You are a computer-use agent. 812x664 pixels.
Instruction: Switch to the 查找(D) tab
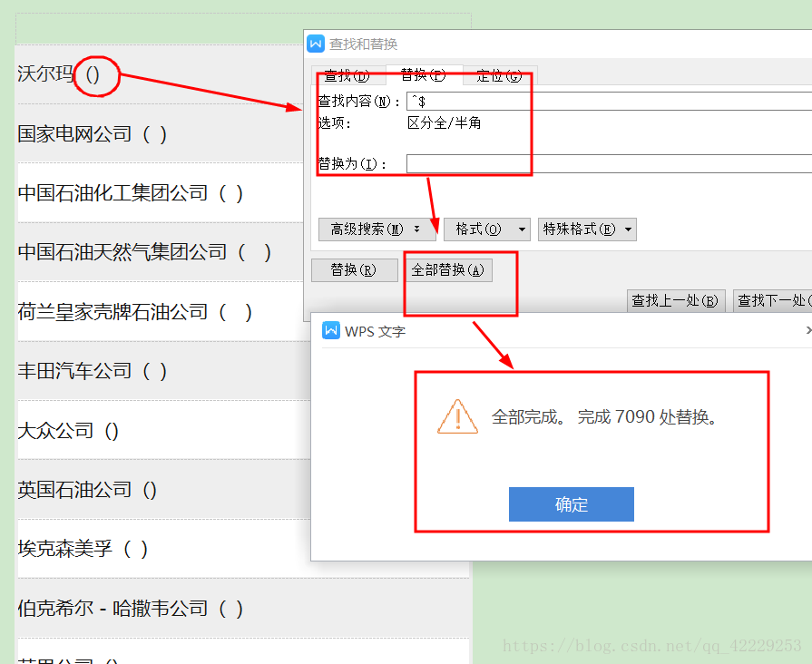tap(347, 75)
